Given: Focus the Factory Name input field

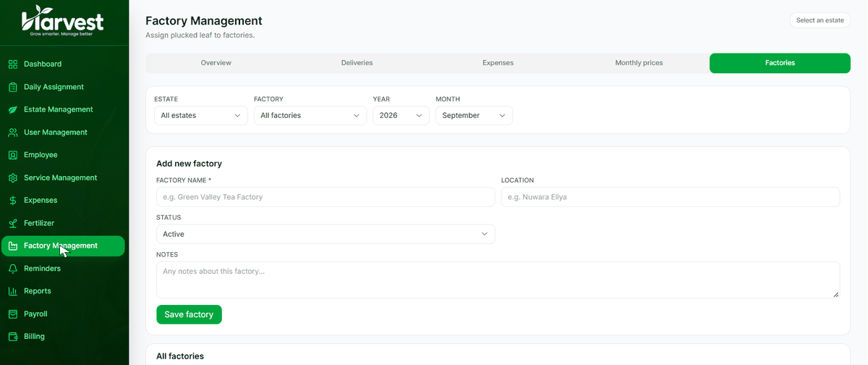Looking at the screenshot, I should (x=325, y=197).
